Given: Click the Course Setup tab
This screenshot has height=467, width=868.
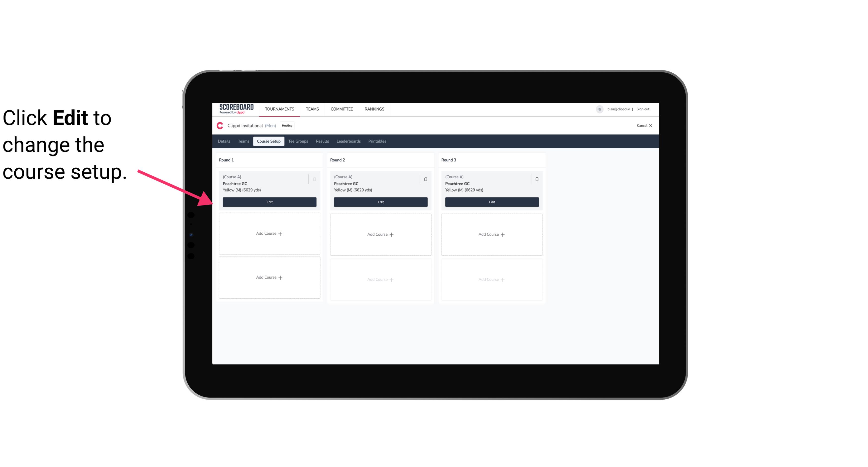Looking at the screenshot, I should pos(268,141).
